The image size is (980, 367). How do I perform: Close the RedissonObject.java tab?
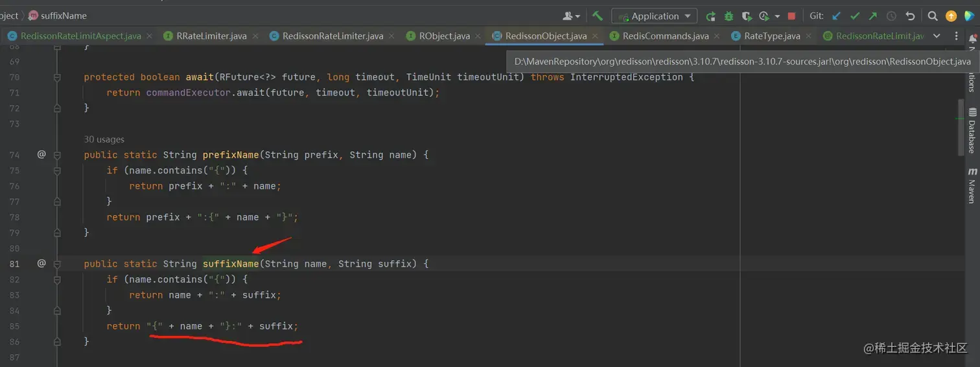coord(594,36)
